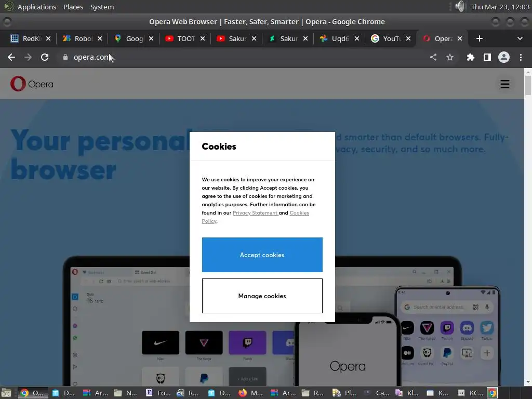
Task: Click the forward navigation arrow
Action: click(x=28, y=57)
